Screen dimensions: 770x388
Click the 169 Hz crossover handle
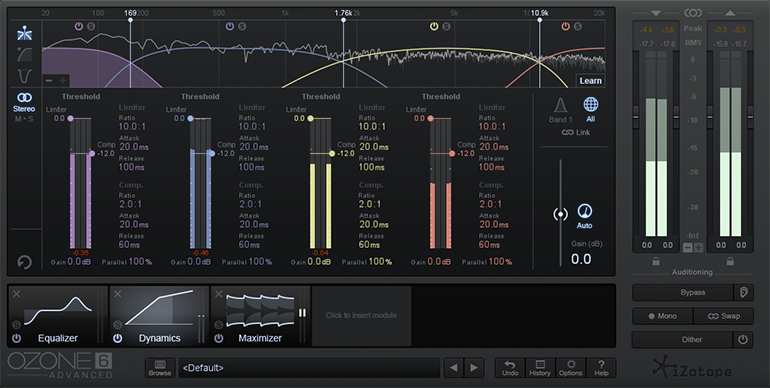tap(130, 20)
